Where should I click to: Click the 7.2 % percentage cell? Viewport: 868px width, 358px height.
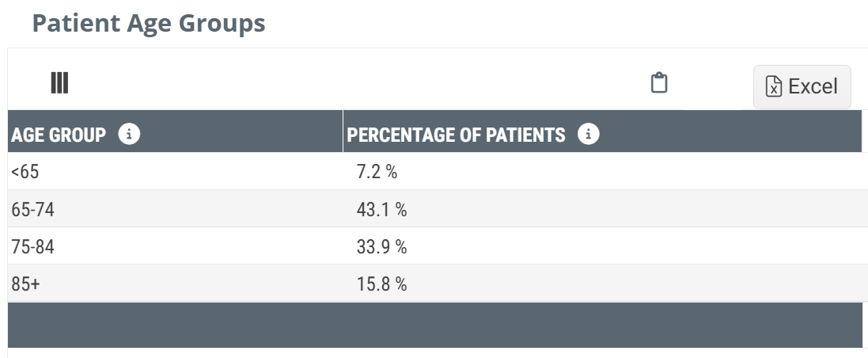click(377, 171)
